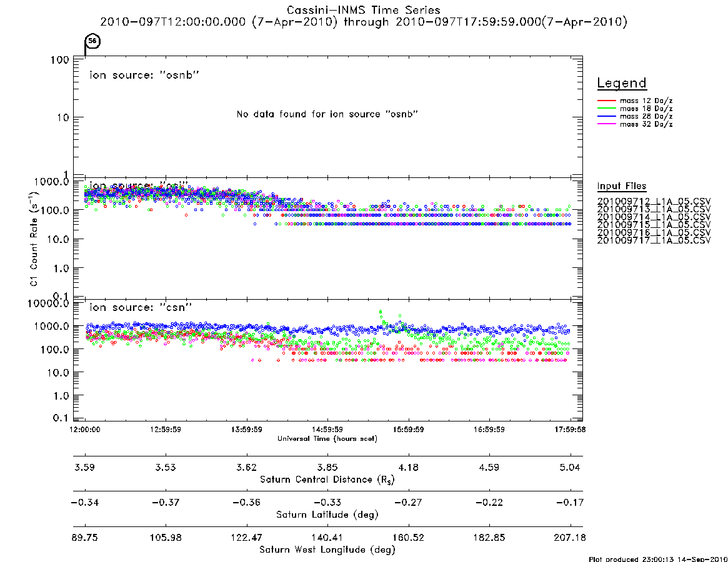Screen dimensions: 728x562
Task: Click the 140.41 longitude value
Action: point(327,538)
